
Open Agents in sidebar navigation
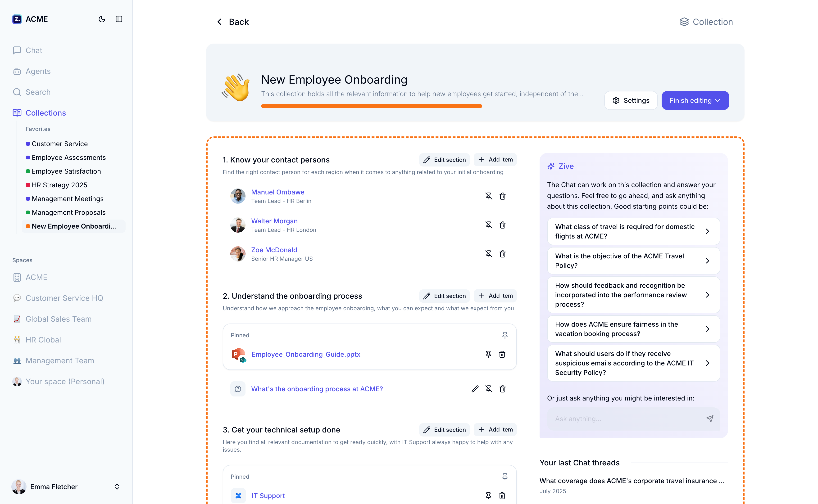pos(38,71)
